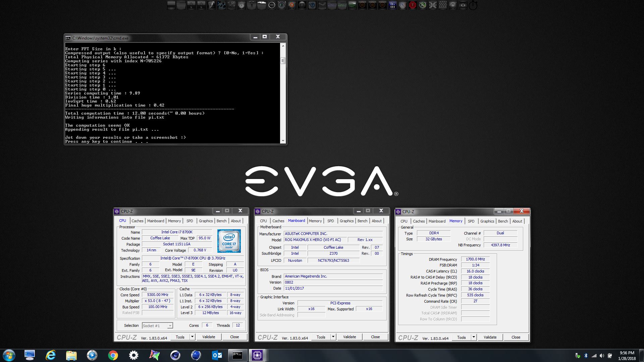The image size is (644, 362).
Task: Open the Selection Socket #1 combo box
Action: (157, 325)
